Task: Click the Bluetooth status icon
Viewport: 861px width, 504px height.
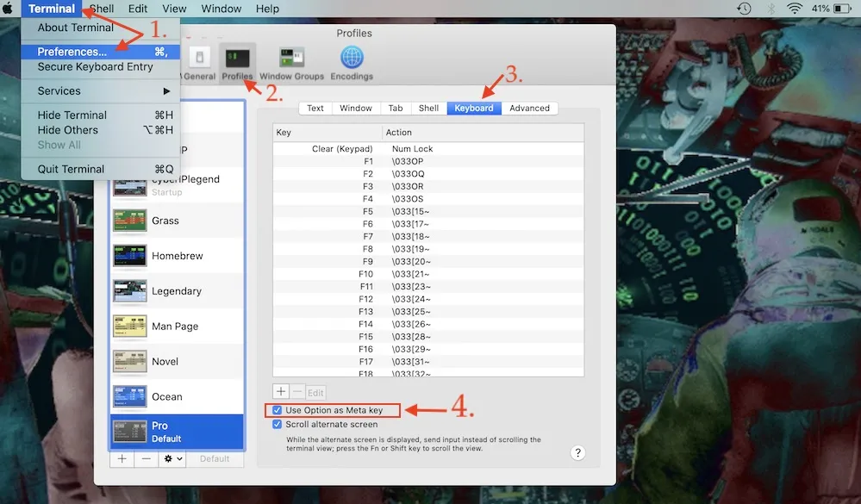Action: (771, 9)
